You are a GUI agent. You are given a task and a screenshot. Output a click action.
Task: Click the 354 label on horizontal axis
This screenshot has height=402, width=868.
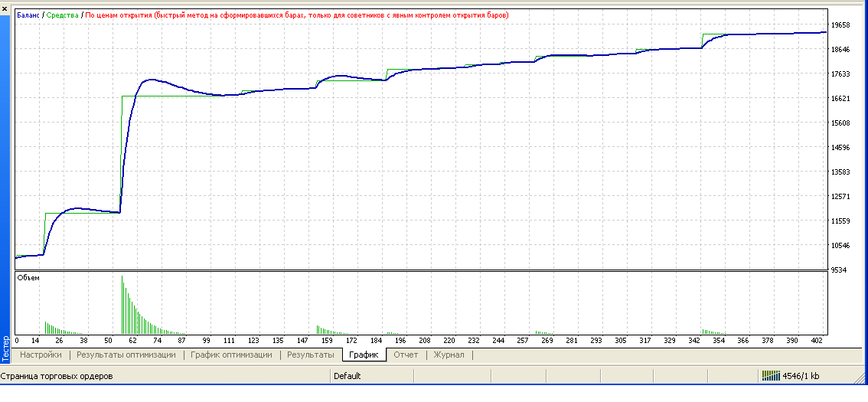(719, 340)
